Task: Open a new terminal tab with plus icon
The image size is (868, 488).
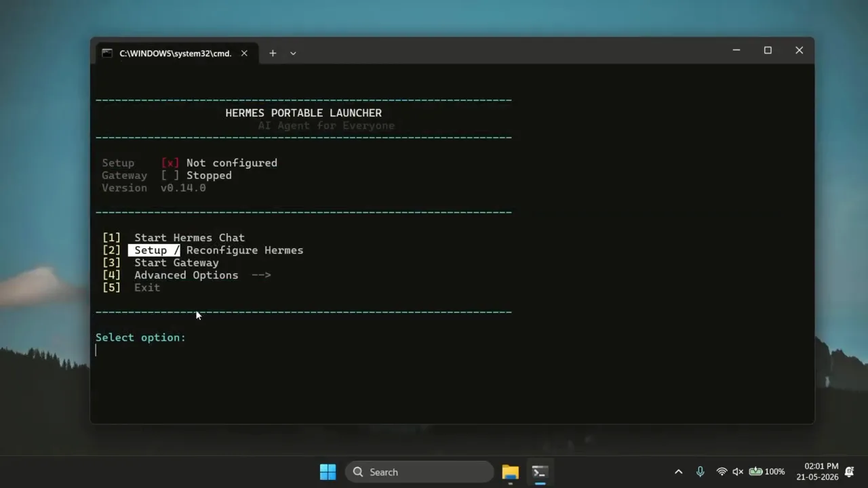Action: [273, 53]
